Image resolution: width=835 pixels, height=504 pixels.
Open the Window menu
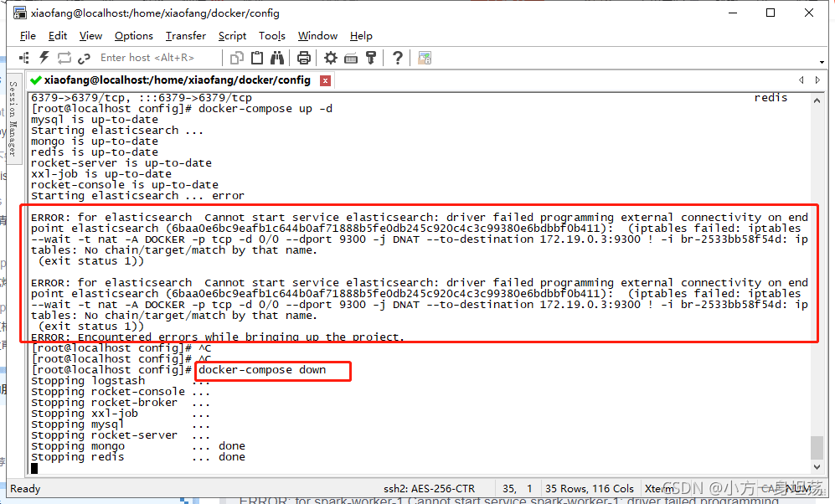coord(317,36)
